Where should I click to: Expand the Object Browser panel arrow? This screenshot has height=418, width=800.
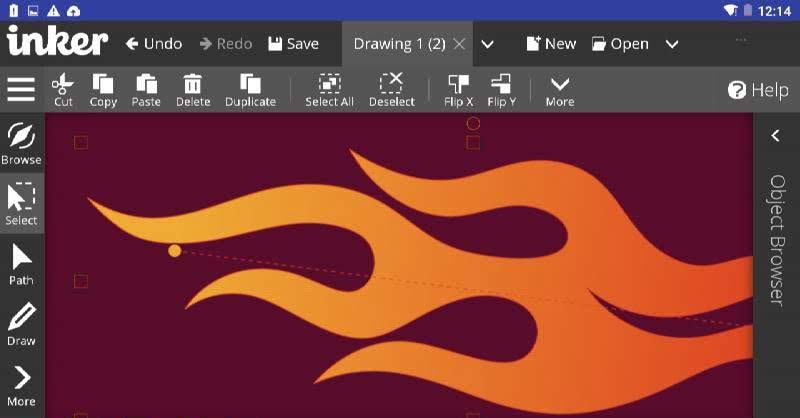(x=775, y=135)
